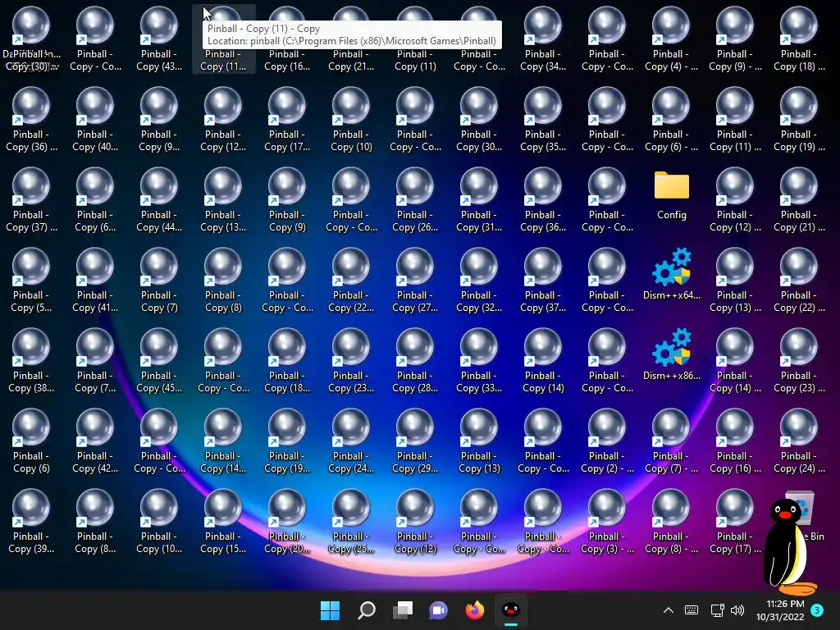Screen dimensions: 840x630
Task: Open the Windows Start menu
Action: pos(330,610)
